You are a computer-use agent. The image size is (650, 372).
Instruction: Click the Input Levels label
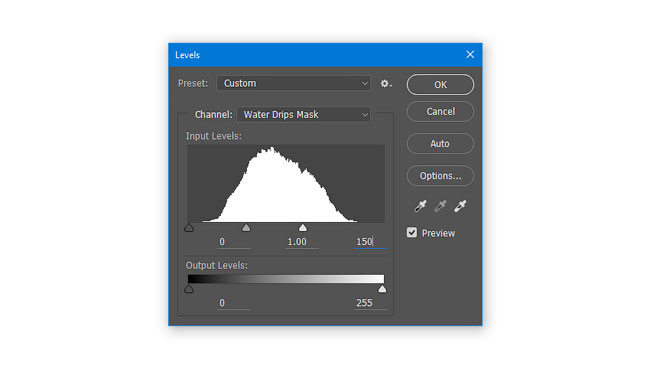pos(213,136)
